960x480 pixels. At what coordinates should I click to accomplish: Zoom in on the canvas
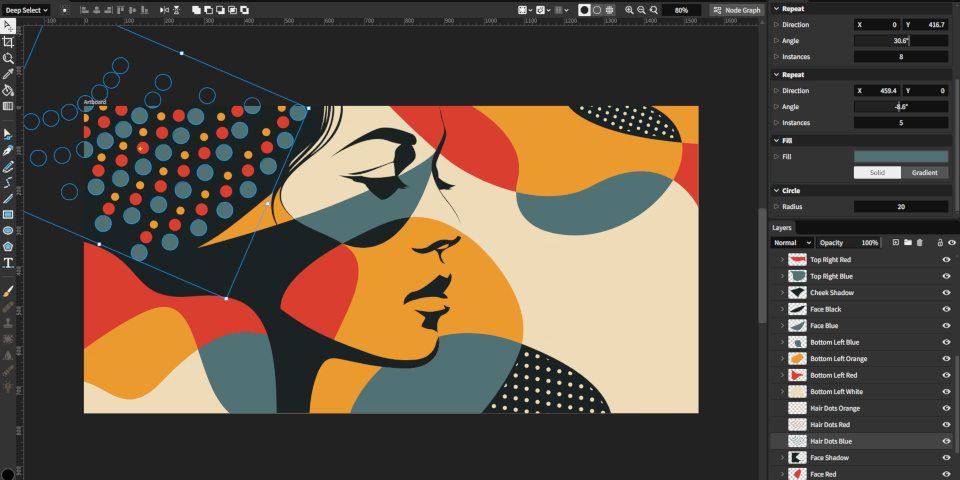pyautogui.click(x=629, y=10)
